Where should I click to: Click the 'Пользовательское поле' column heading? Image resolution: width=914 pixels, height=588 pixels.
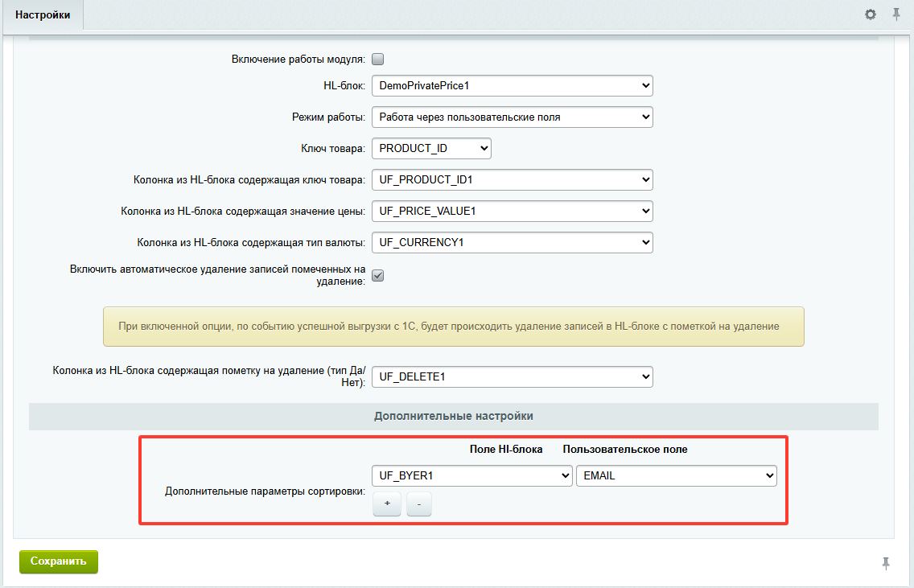point(625,450)
